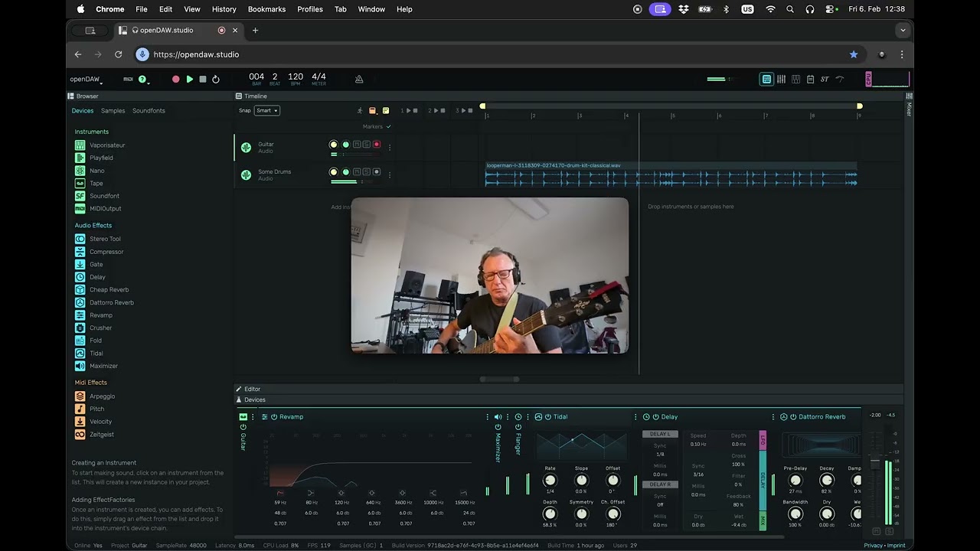Open the openDAW main menu
The height and width of the screenshot is (551, 980).
86,79
